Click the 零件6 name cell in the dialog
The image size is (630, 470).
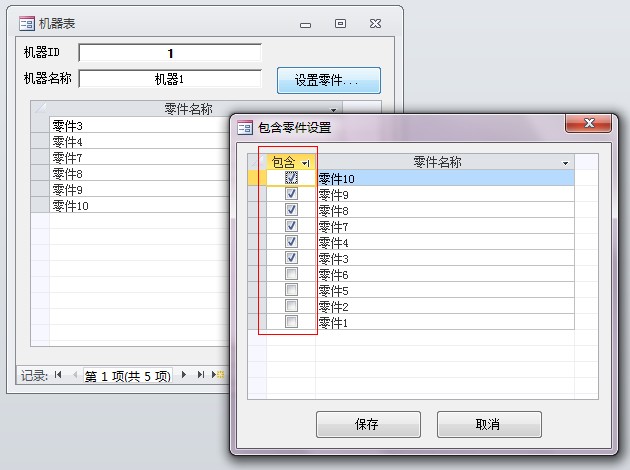pos(445,274)
